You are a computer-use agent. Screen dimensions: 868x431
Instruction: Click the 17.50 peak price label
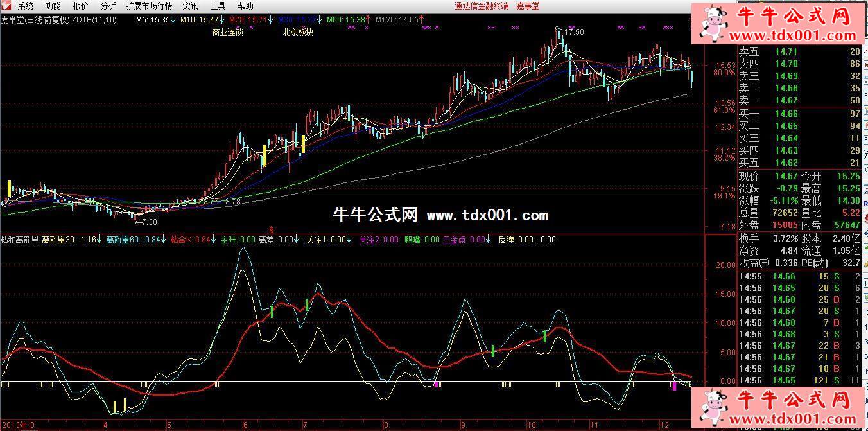574,32
